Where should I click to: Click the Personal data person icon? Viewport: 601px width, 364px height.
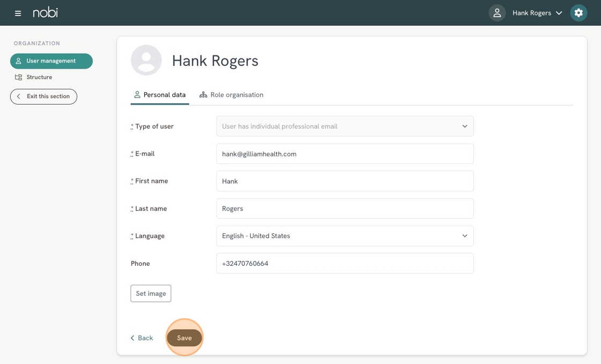[137, 95]
